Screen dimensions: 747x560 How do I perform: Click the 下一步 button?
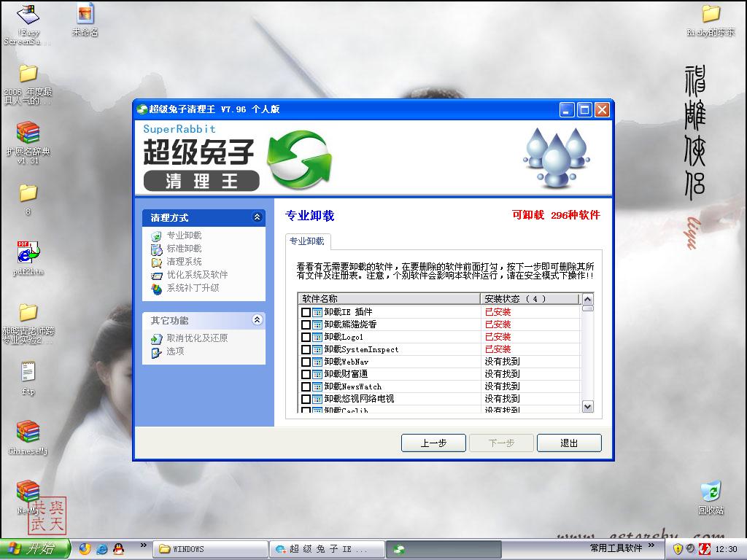point(502,443)
